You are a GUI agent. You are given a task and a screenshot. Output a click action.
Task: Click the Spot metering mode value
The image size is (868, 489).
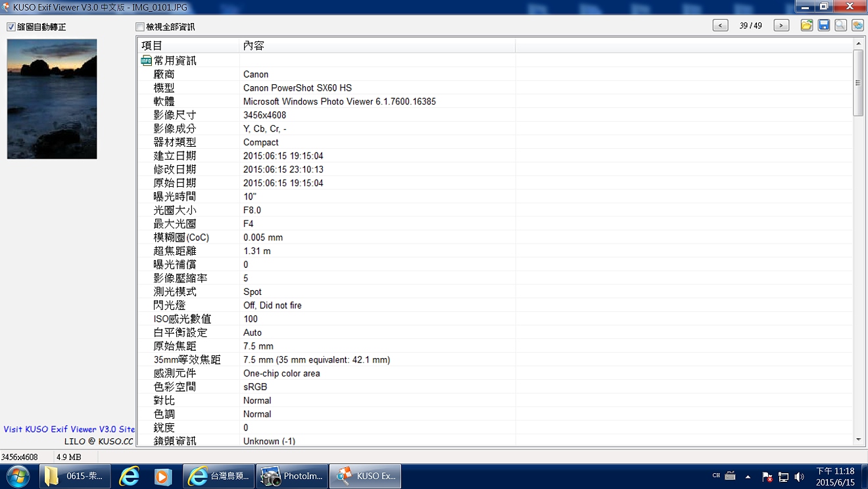coord(253,292)
